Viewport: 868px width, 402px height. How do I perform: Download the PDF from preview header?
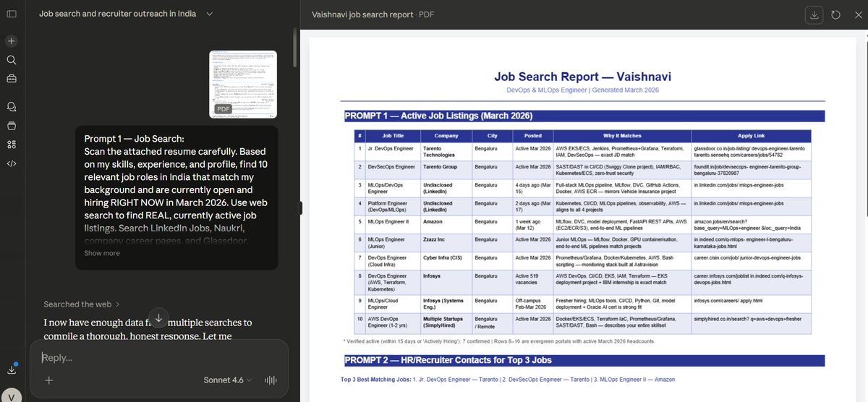coord(814,14)
